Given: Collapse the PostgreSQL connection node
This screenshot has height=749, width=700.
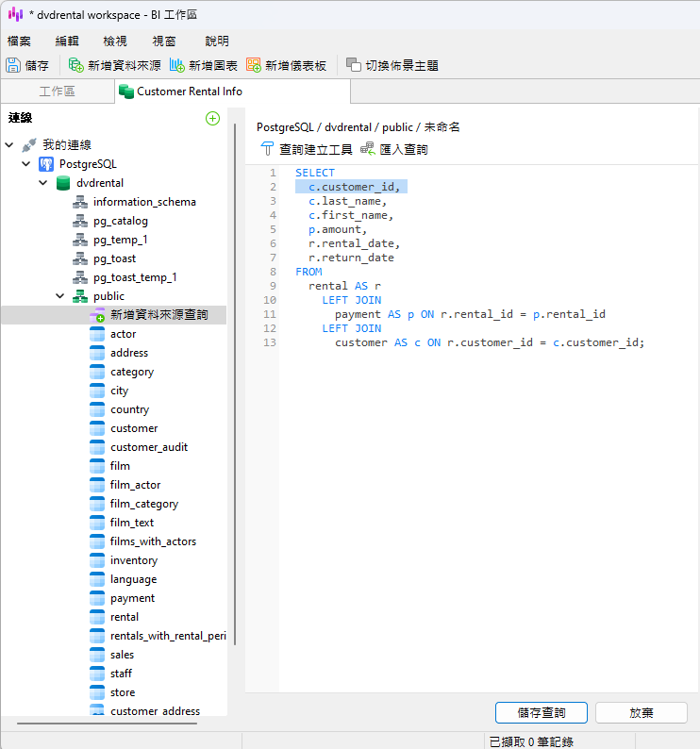Looking at the screenshot, I should 26,164.
